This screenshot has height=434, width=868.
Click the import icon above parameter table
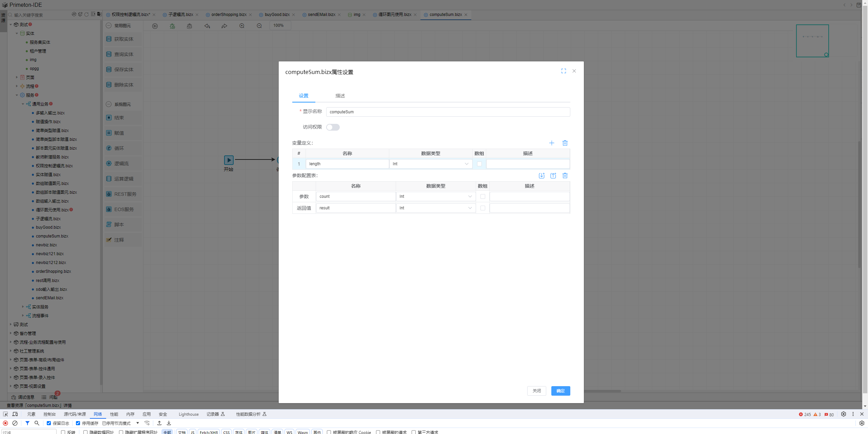coord(541,175)
